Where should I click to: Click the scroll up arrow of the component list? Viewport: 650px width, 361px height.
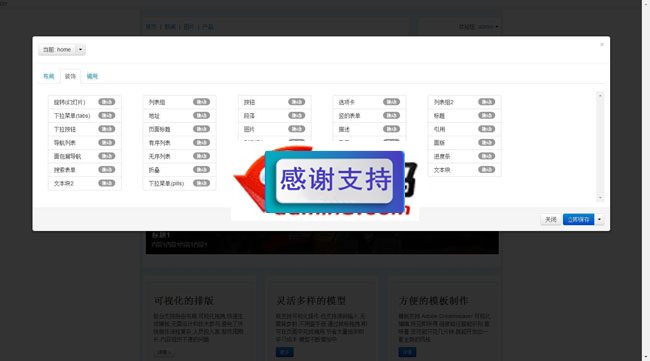click(600, 96)
